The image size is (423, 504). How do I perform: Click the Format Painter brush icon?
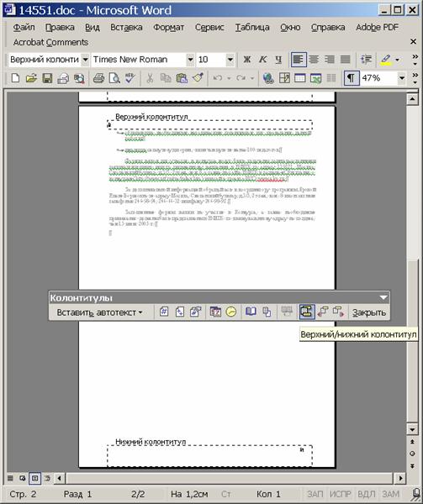(x=198, y=78)
